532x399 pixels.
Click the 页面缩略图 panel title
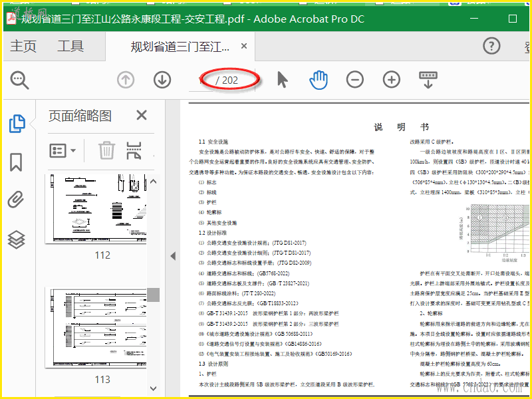click(80, 116)
